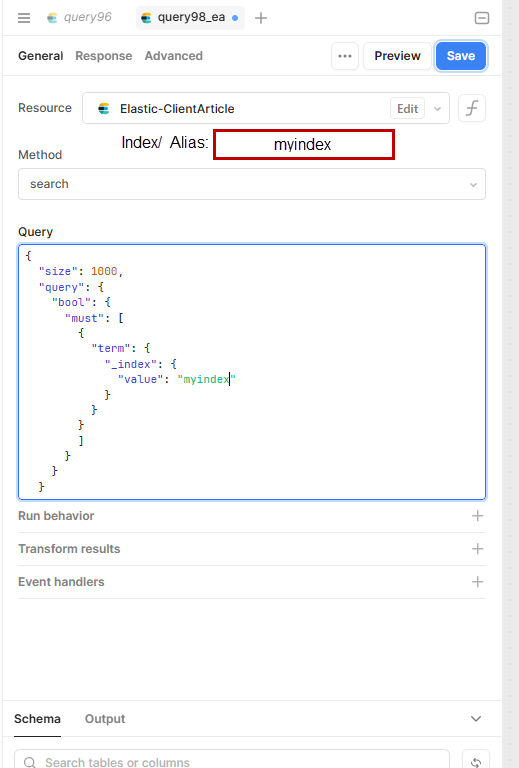
Task: Open the Method search dropdown
Action: 252,184
